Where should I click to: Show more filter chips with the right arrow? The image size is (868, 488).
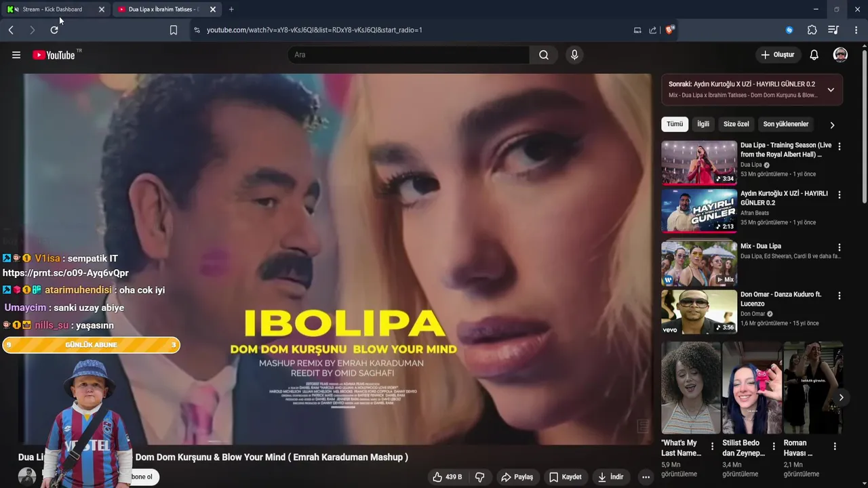832,125
